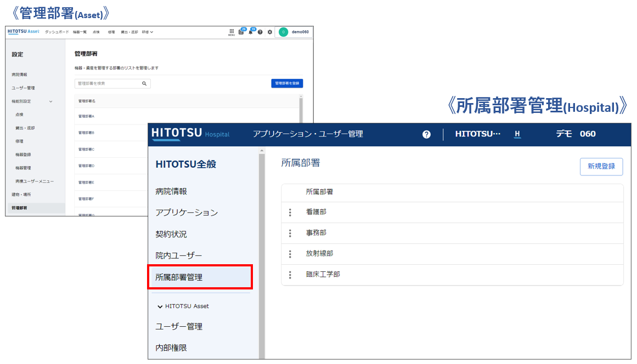
Task: Click the magnifier icon in 管理部署 search
Action: 144,83
